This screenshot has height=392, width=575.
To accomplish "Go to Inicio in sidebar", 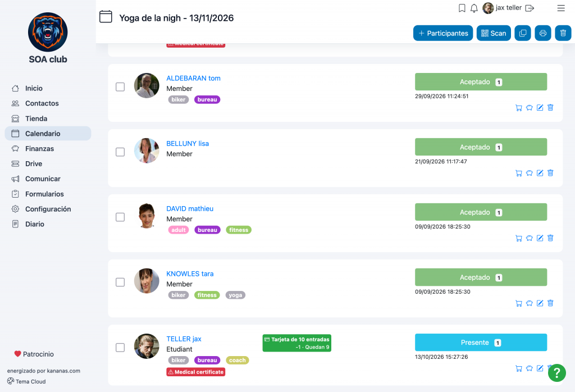I will (48, 88).
